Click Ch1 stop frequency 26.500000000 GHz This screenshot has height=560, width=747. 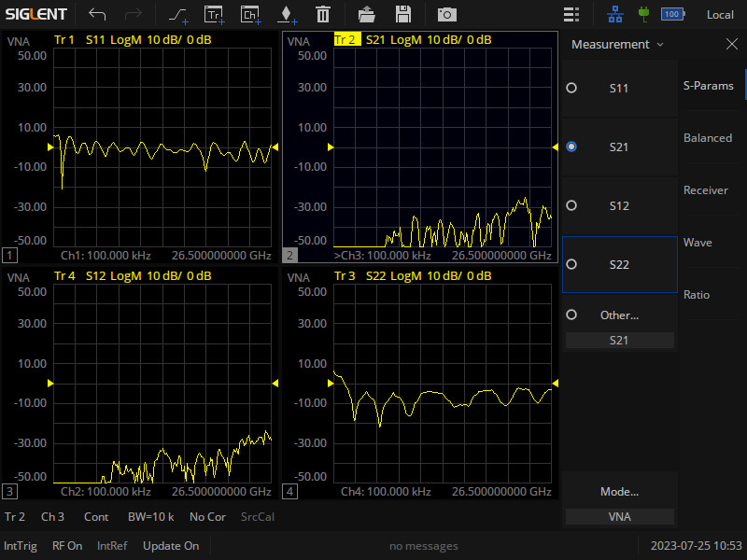coord(221,256)
